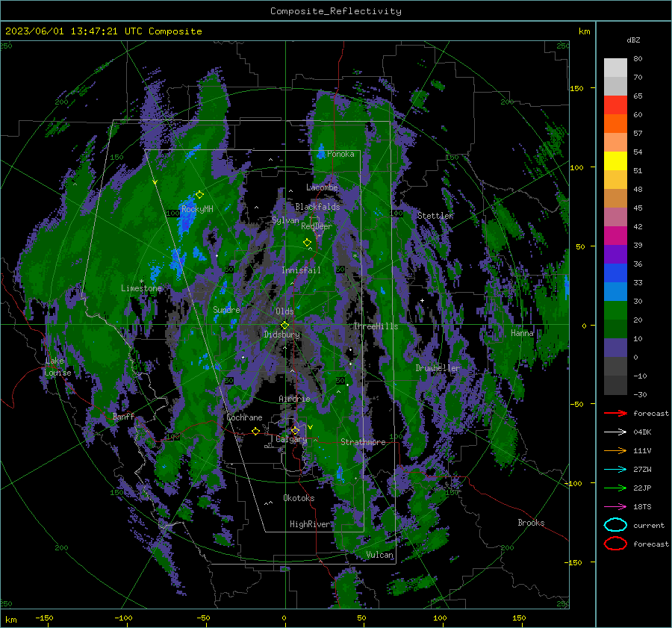This screenshot has width=672, height=628.
Task: Click the Cochrane city label
Action: [244, 417]
